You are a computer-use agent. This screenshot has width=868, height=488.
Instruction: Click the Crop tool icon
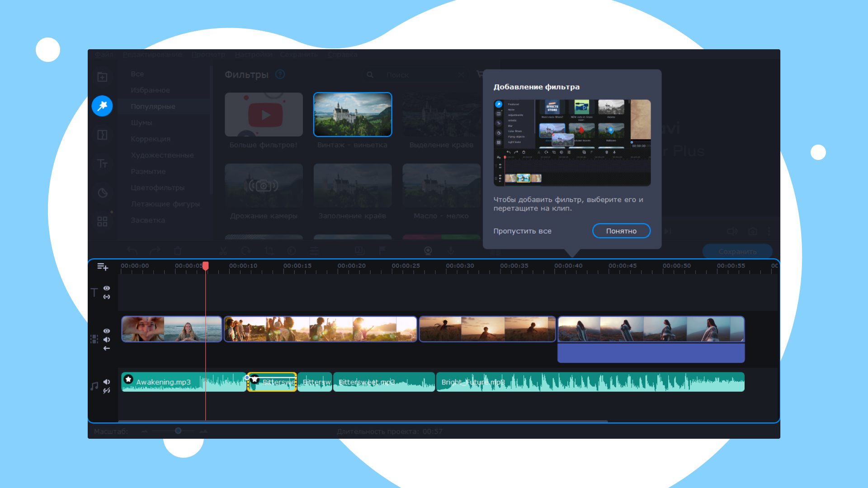click(x=269, y=251)
